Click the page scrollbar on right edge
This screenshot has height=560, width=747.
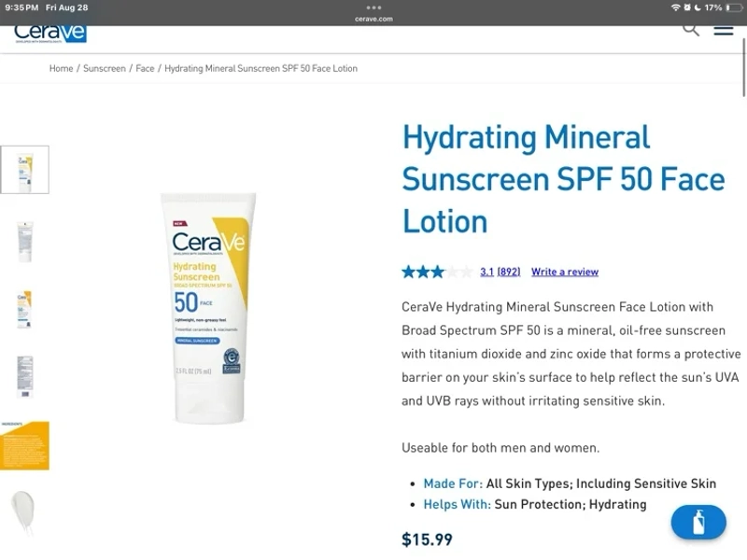(x=743, y=67)
